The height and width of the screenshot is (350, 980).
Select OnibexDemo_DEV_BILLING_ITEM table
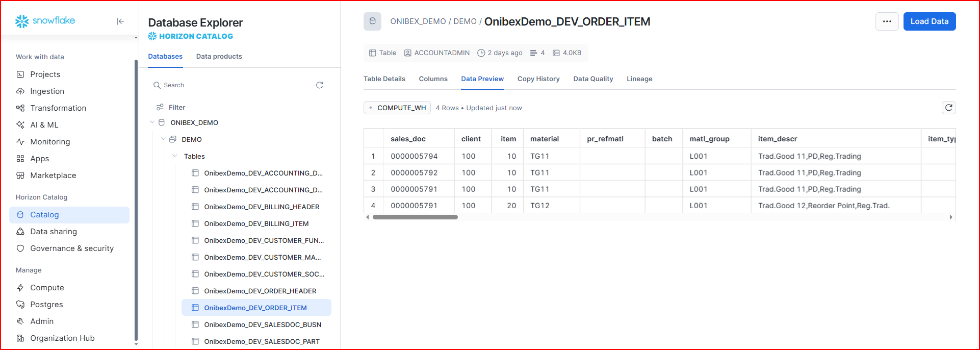(x=256, y=223)
